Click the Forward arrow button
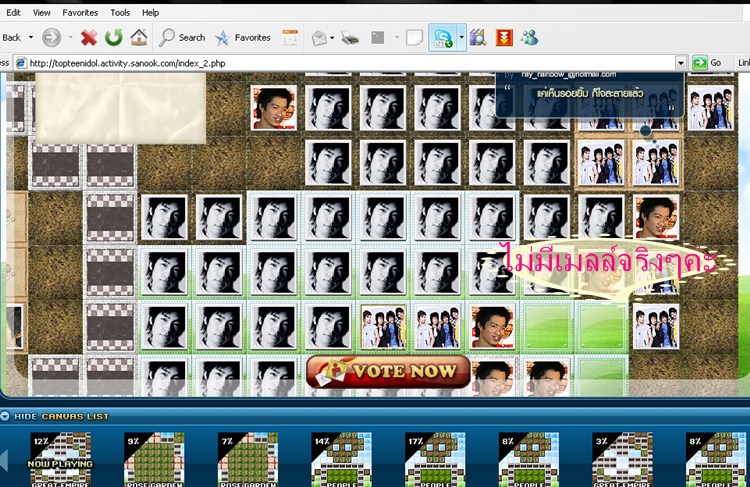This screenshot has height=487, width=750. [51, 37]
